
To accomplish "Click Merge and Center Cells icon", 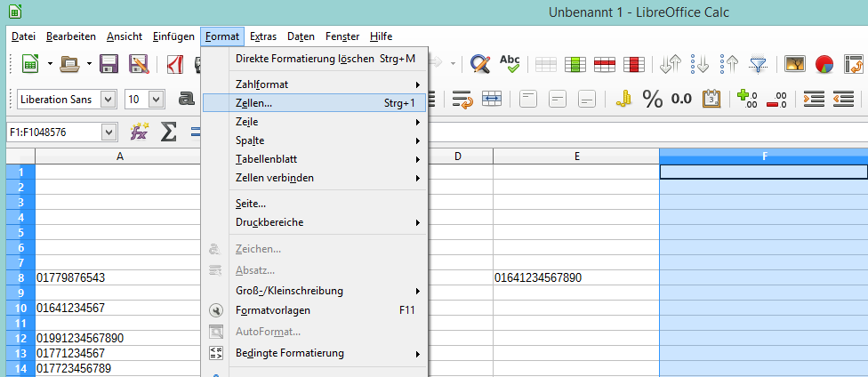I will (492, 100).
